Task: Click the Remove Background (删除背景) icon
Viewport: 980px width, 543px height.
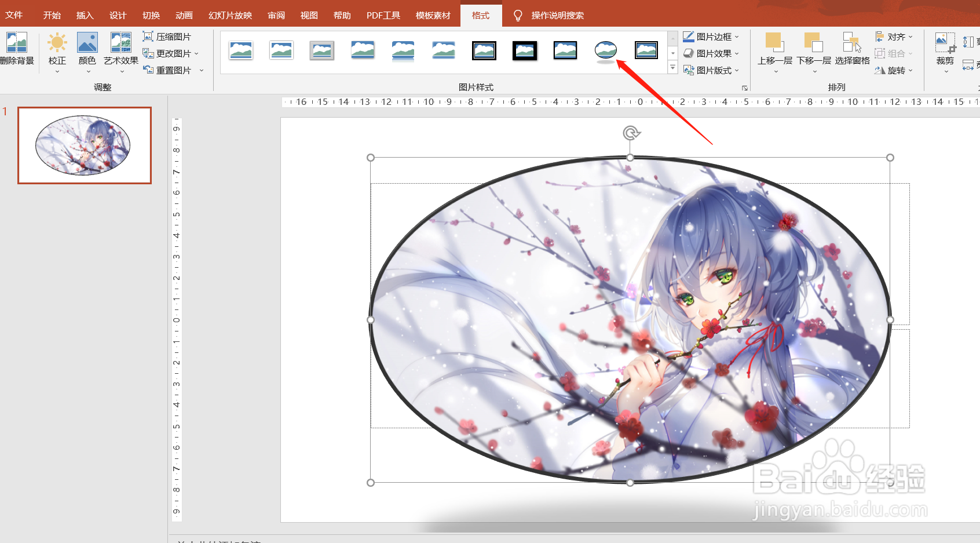Action: pyautogui.click(x=16, y=43)
